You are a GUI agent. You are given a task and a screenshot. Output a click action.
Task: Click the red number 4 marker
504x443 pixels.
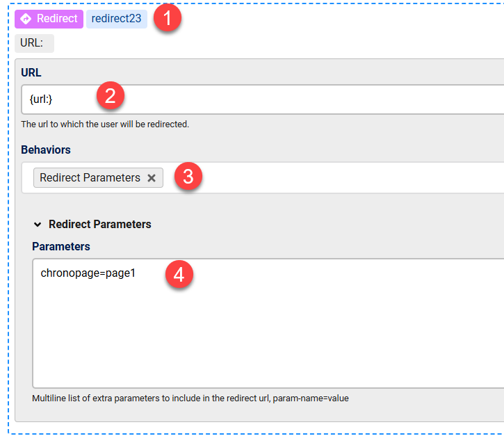point(179,274)
